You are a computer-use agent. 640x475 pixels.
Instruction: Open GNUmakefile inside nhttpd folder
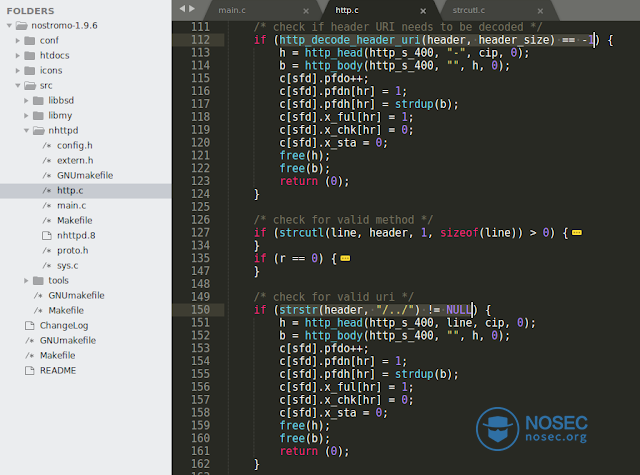[x=85, y=175]
